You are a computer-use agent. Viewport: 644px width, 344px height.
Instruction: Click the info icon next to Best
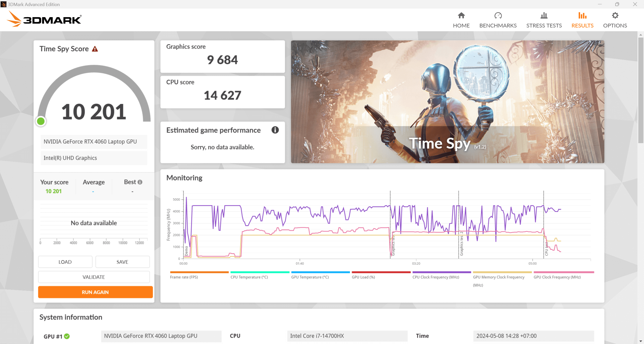(x=140, y=182)
